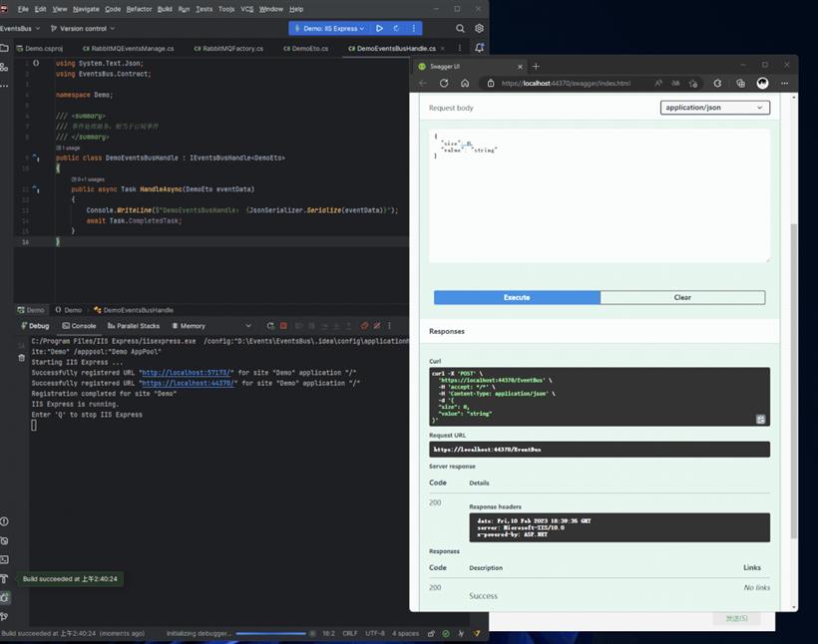Click the rerun/debug refresh icon in Rider toolbar

396,28
